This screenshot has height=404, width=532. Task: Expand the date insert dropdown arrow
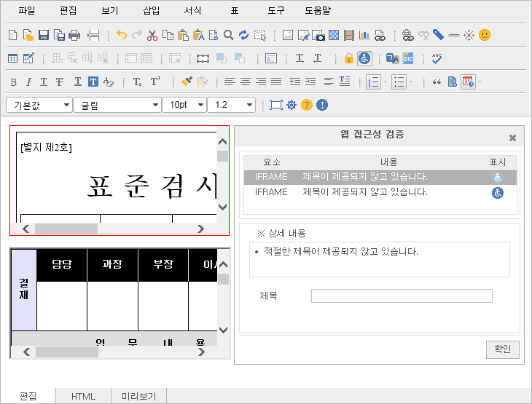pyautogui.click(x=480, y=82)
